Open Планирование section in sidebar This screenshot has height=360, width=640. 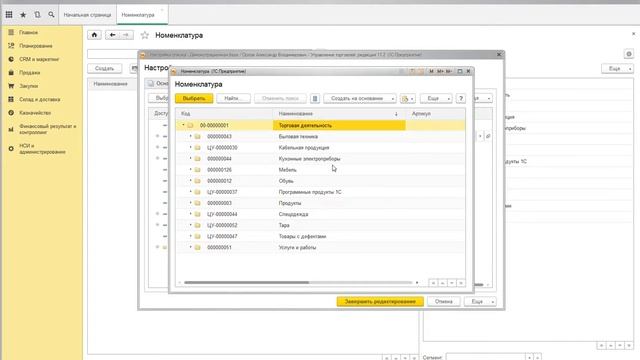click(36, 46)
